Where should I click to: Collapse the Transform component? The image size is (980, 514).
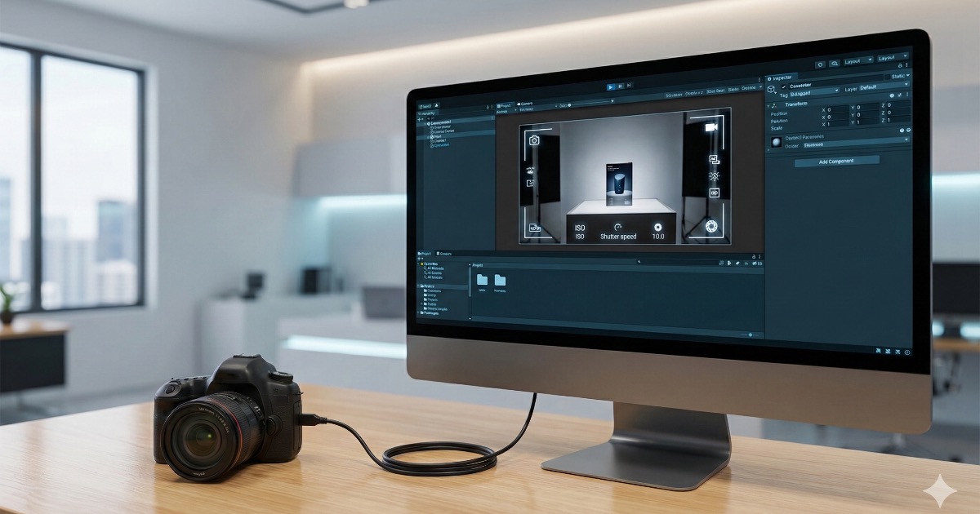[768, 106]
